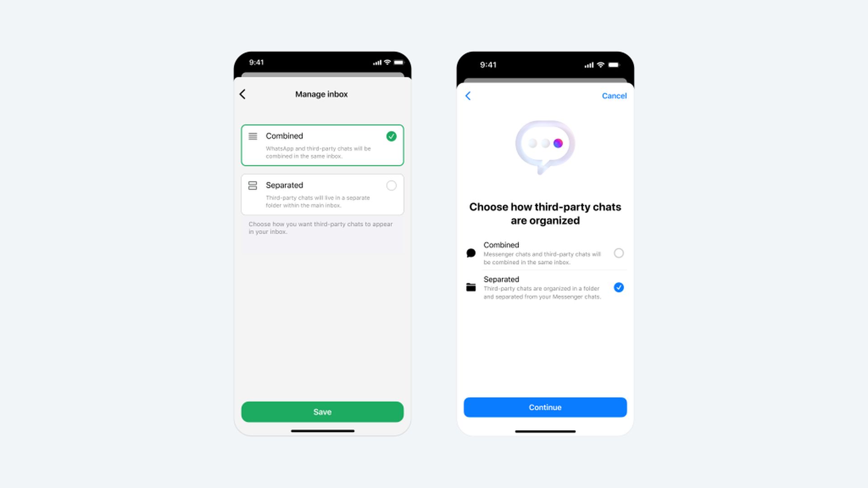The image size is (868, 488).
Task: Select Combined option in WhatsApp inbox manager
Action: [322, 145]
